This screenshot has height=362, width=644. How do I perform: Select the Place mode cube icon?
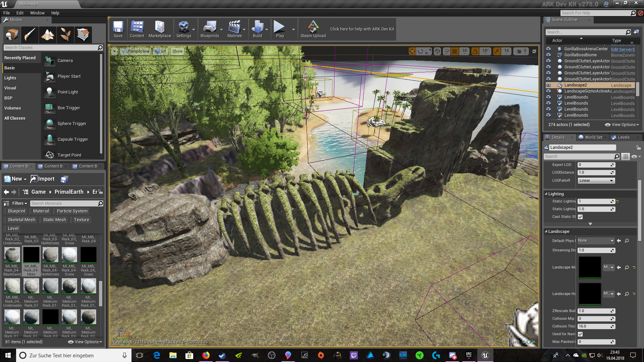tap(12, 34)
